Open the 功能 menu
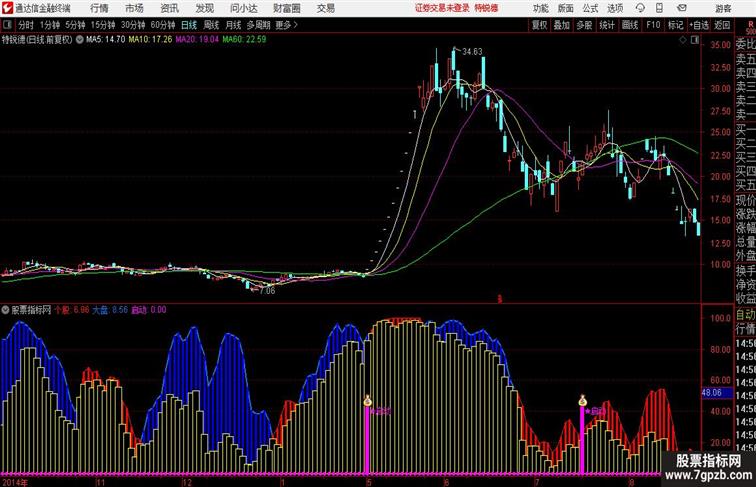Image resolution: width=756 pixels, height=487 pixels. tap(540, 8)
